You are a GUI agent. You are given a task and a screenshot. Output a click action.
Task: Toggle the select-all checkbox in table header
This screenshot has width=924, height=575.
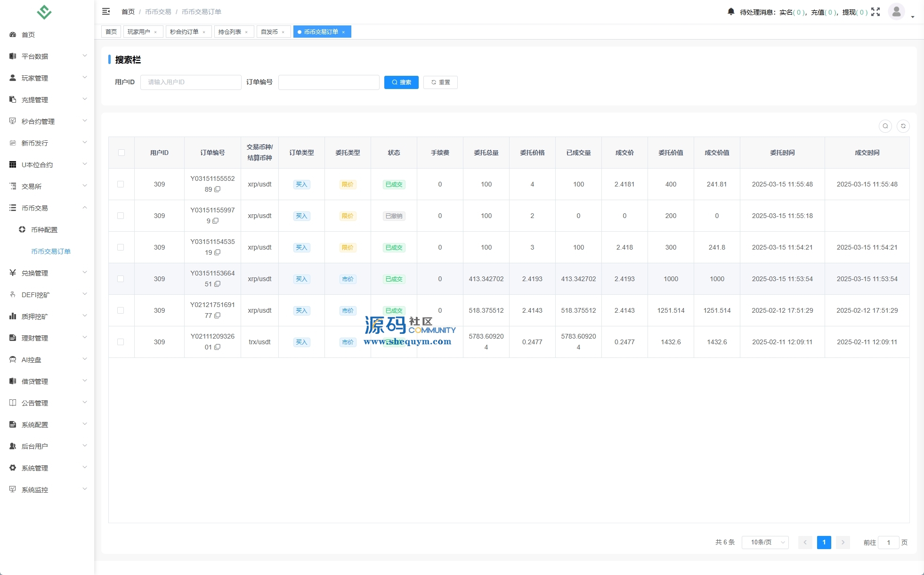coord(122,153)
